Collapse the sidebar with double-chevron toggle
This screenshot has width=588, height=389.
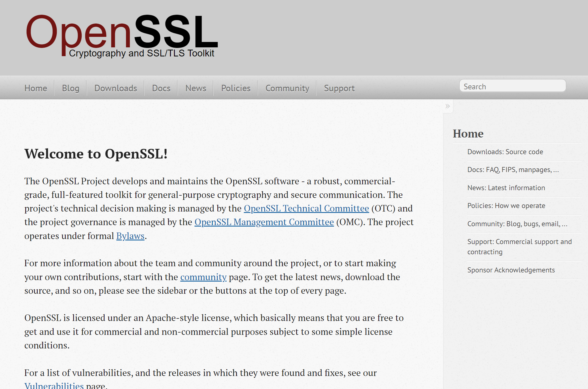pyautogui.click(x=447, y=106)
